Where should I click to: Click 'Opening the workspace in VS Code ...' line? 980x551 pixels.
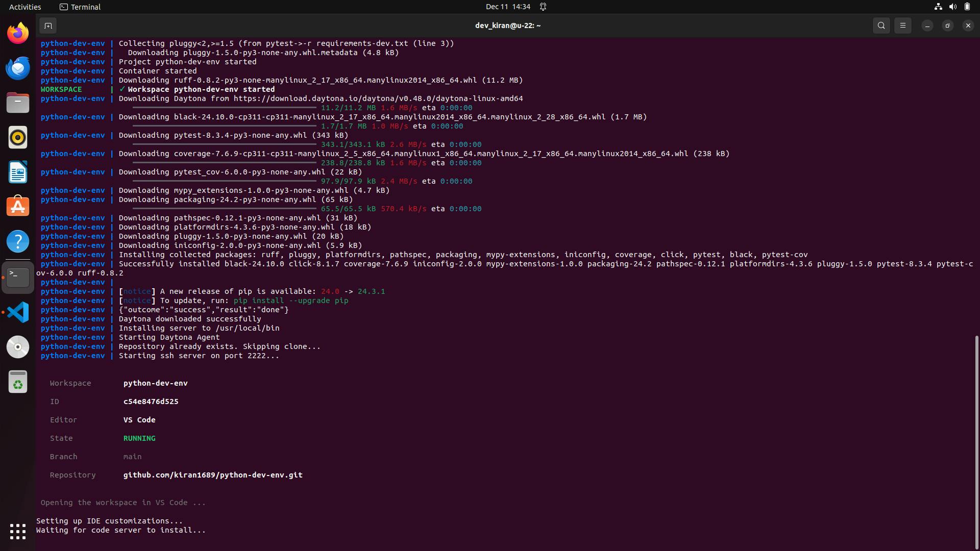point(123,503)
